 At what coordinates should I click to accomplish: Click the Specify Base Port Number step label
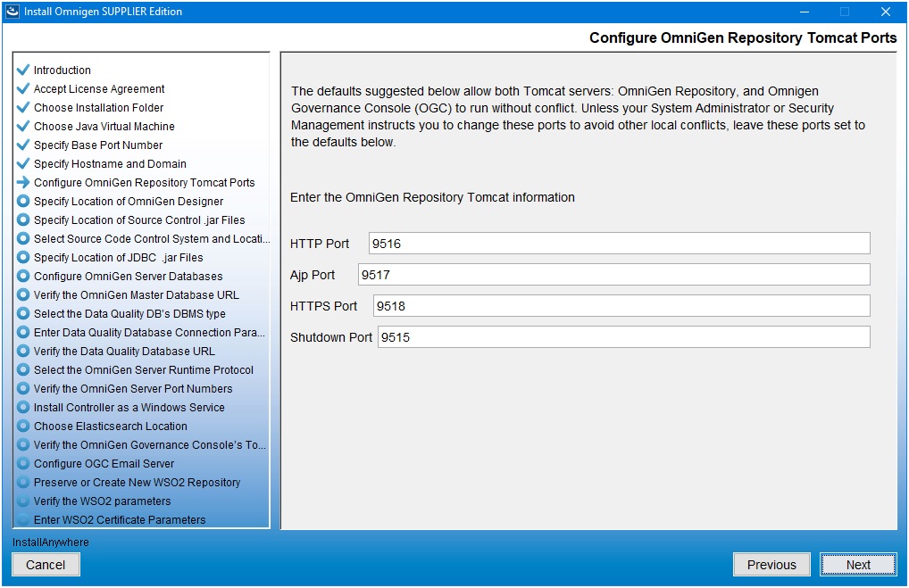point(98,145)
